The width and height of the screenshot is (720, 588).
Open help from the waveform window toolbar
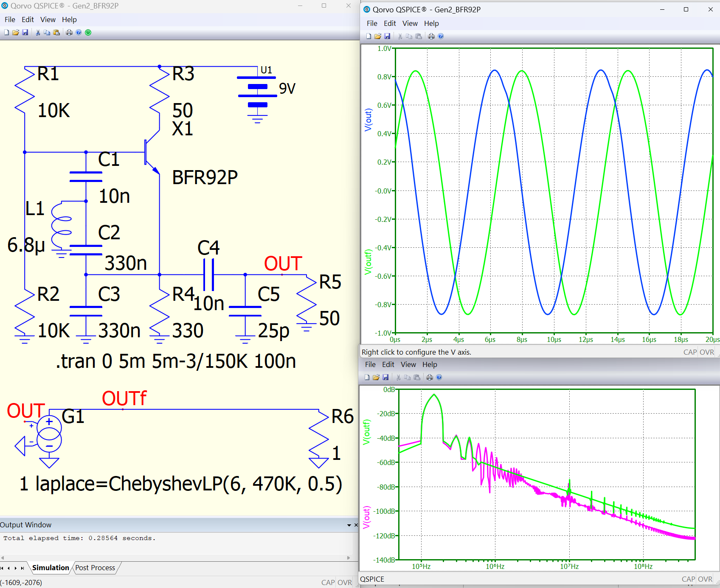click(x=441, y=36)
